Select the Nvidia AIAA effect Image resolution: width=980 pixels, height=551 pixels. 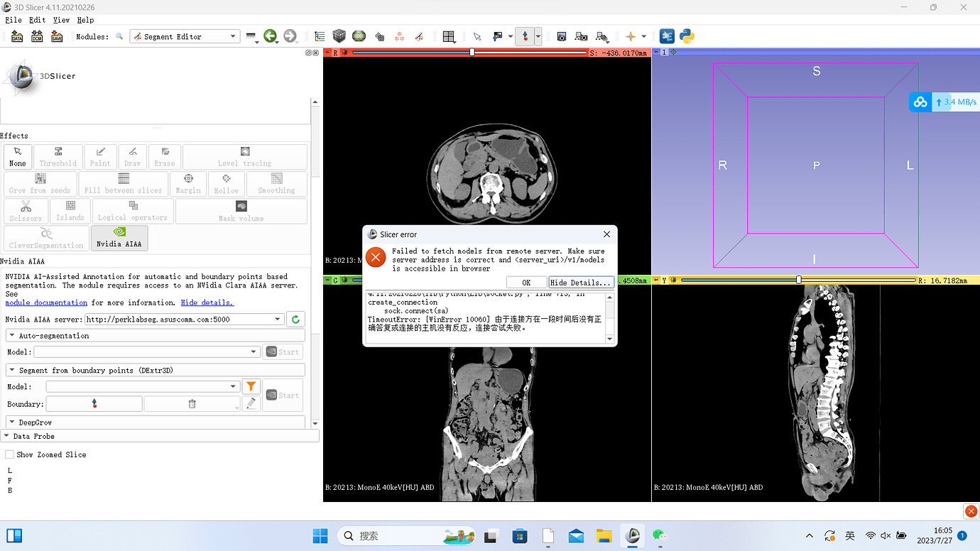pyautogui.click(x=119, y=238)
